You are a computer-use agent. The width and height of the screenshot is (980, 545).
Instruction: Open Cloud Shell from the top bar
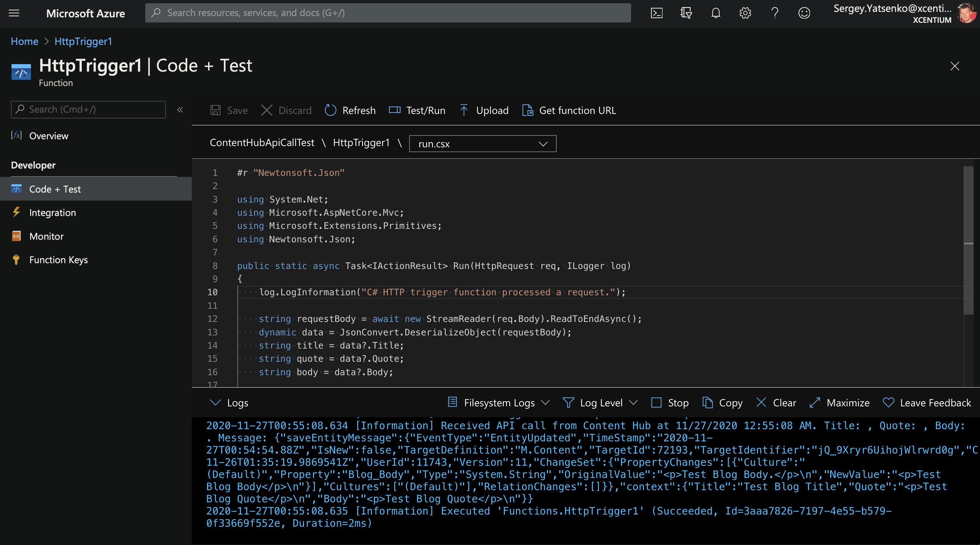click(657, 13)
